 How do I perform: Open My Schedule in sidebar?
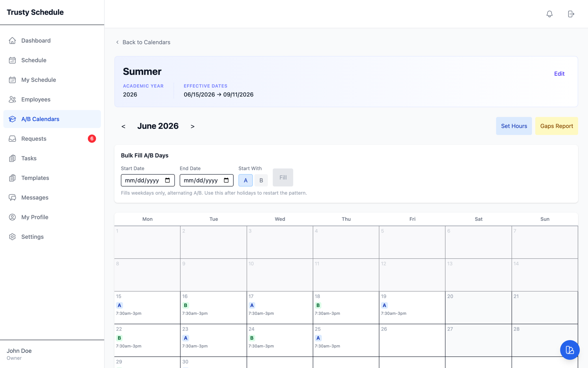click(x=52, y=80)
